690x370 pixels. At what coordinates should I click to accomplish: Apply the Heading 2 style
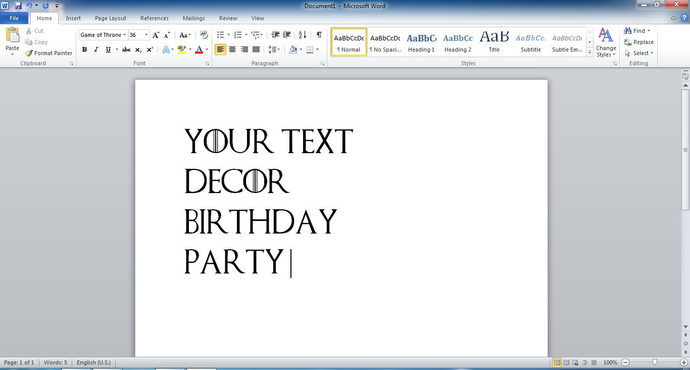[x=458, y=42]
